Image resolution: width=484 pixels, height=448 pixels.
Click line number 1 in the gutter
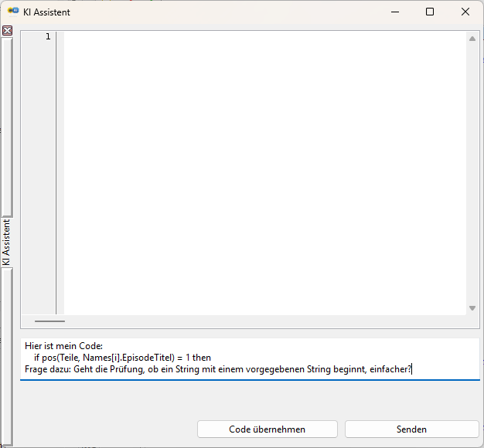click(48, 36)
